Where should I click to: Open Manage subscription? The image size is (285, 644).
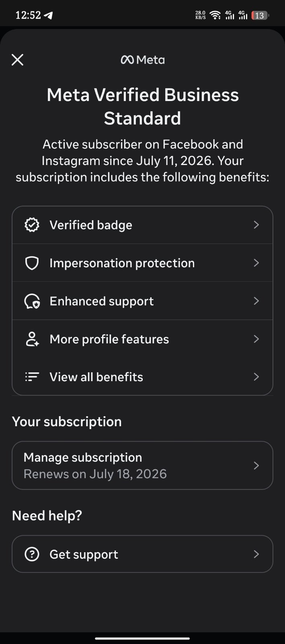(142, 466)
